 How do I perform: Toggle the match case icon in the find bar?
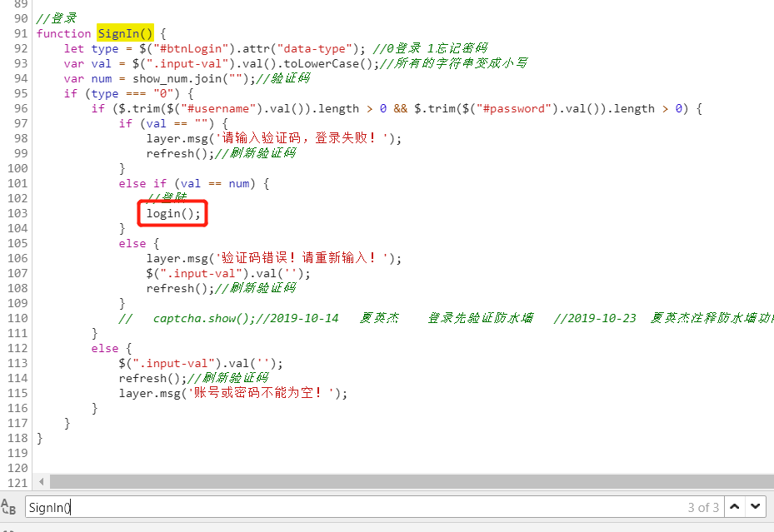(9, 506)
